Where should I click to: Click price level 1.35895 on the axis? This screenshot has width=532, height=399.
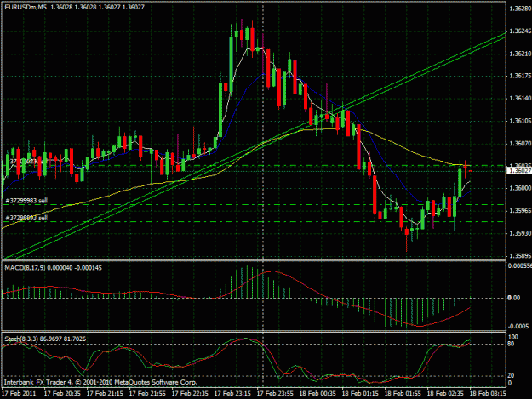coord(520,256)
